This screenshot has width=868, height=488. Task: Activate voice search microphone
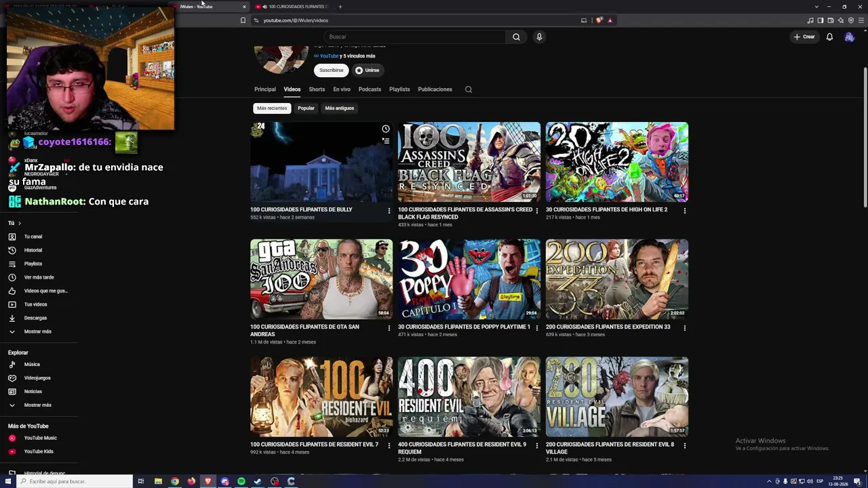(x=539, y=37)
